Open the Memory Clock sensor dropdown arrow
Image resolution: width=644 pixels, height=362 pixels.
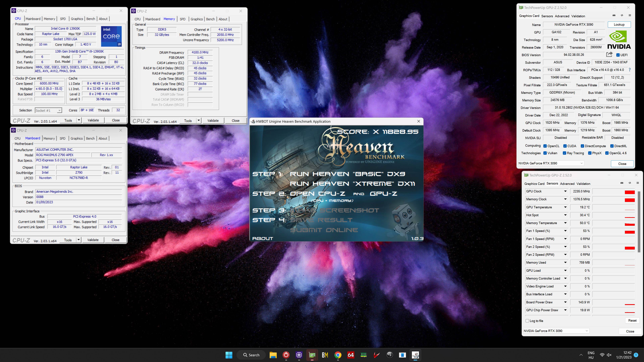(x=565, y=199)
